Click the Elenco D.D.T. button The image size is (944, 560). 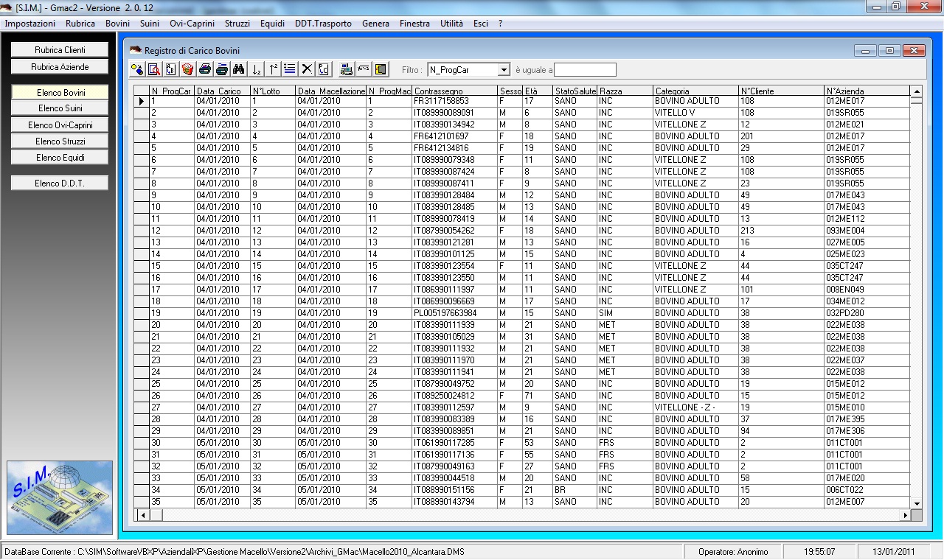click(x=60, y=183)
